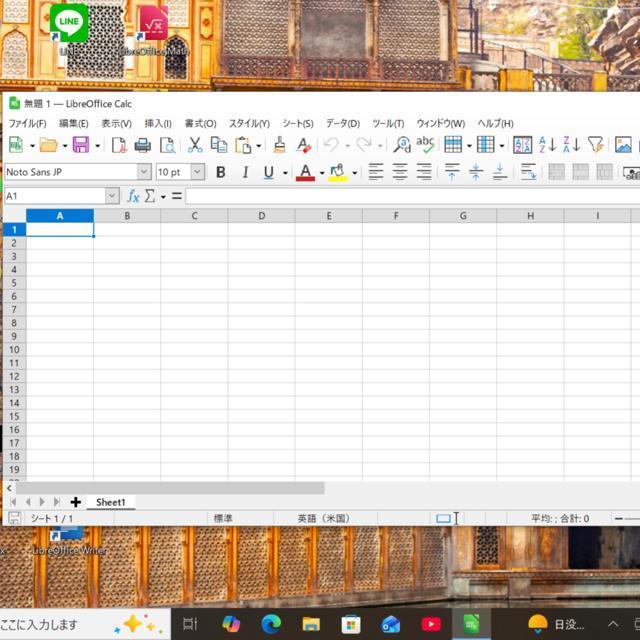Expand the font size dropdown
This screenshot has width=640, height=640.
tap(197, 172)
